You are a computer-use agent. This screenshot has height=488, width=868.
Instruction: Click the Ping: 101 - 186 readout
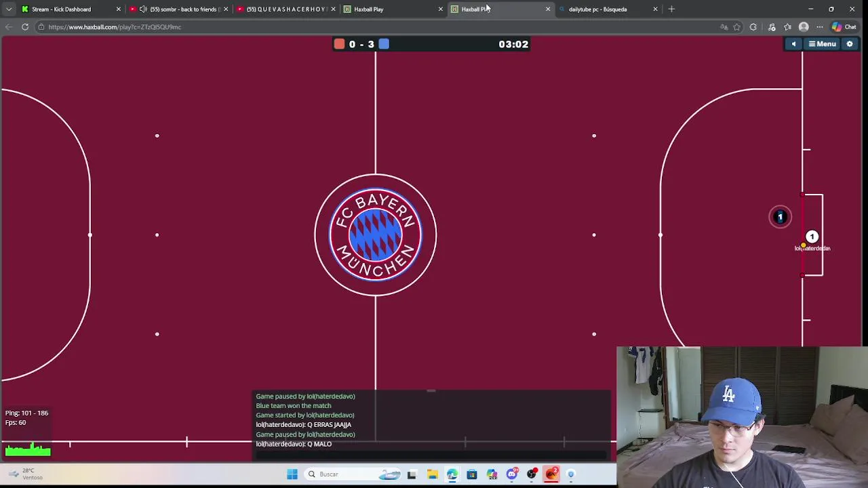(26, 413)
